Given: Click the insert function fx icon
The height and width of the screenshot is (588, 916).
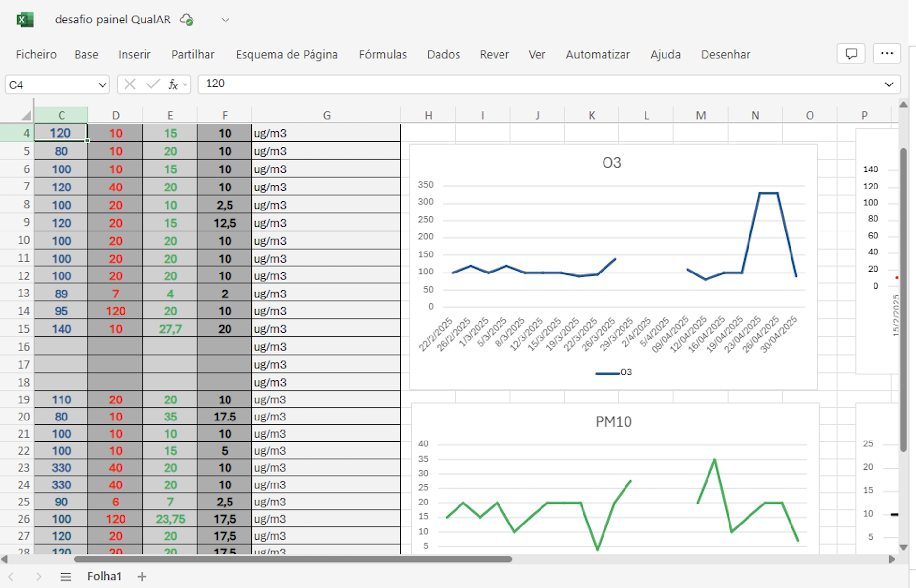Looking at the screenshot, I should [173, 84].
